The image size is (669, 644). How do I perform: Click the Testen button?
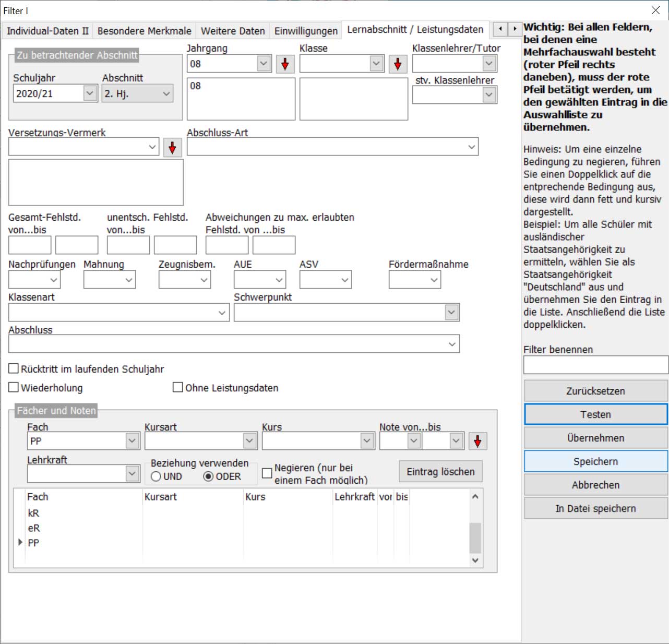(x=595, y=414)
